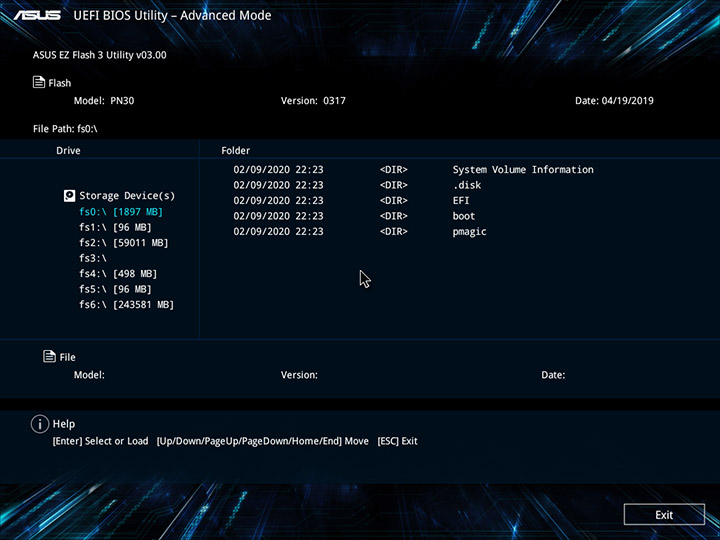
Task: Select drive fs5:\ [96 MB]
Action: (115, 289)
